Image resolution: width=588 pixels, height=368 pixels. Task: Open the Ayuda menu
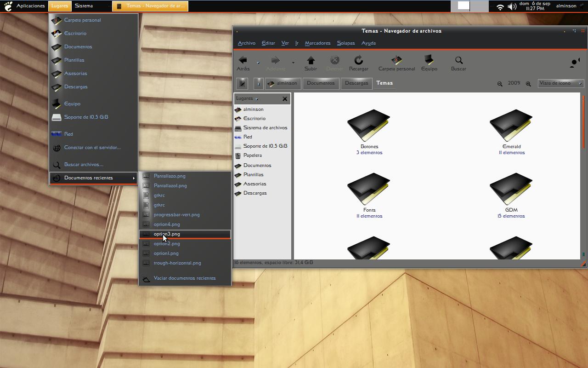pos(368,43)
